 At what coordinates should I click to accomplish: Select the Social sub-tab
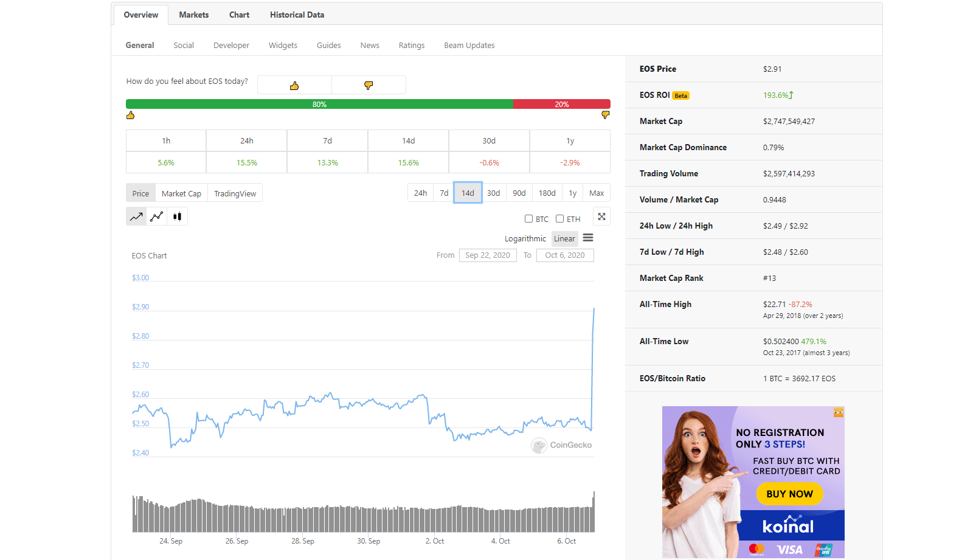click(184, 45)
